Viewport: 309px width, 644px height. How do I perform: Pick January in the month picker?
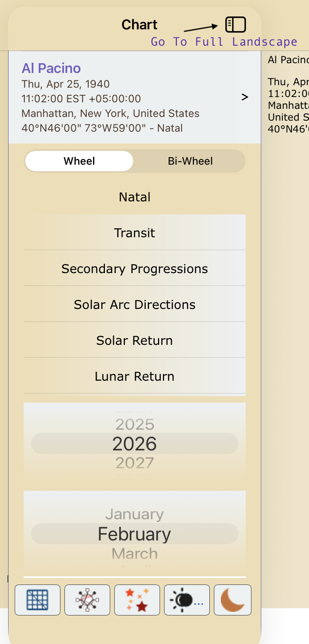click(x=135, y=514)
